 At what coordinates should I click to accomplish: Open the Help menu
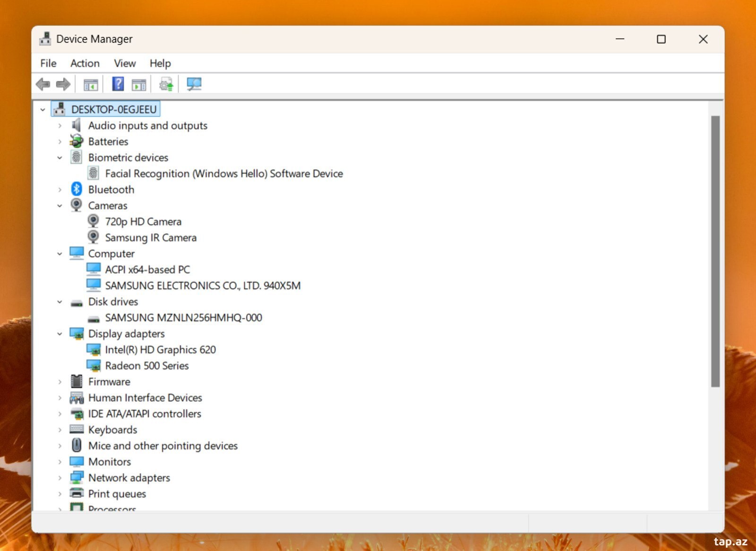[x=160, y=63]
